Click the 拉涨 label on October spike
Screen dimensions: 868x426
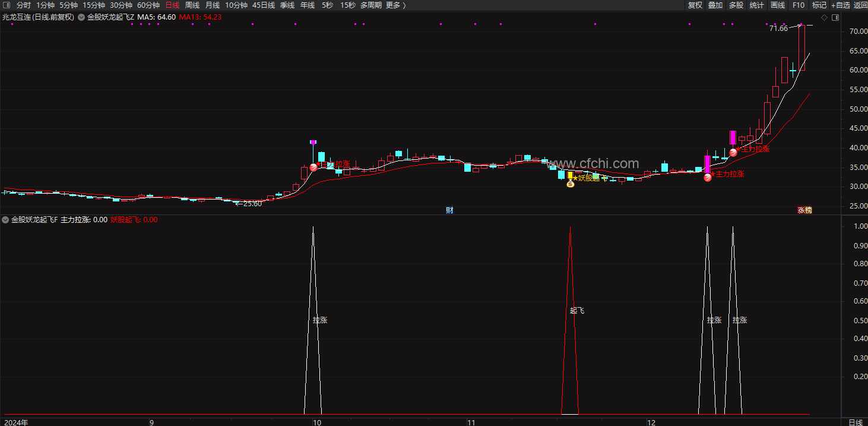(x=320, y=320)
